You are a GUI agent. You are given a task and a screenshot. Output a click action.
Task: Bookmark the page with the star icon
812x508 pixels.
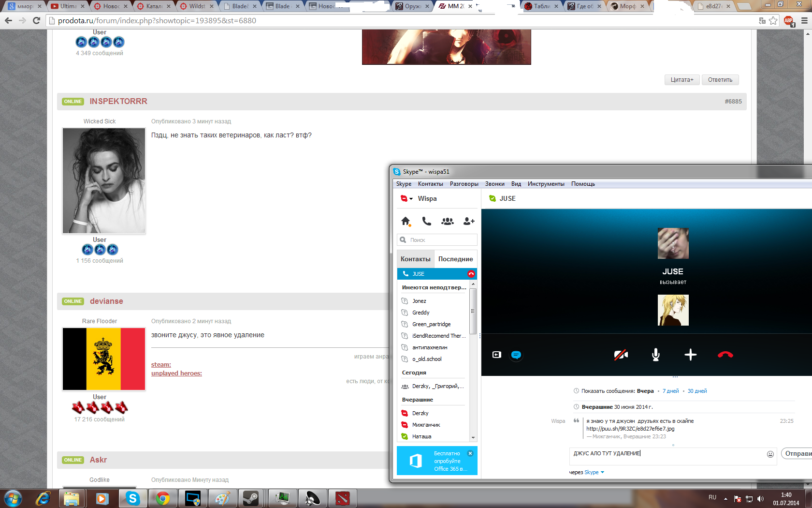773,20
